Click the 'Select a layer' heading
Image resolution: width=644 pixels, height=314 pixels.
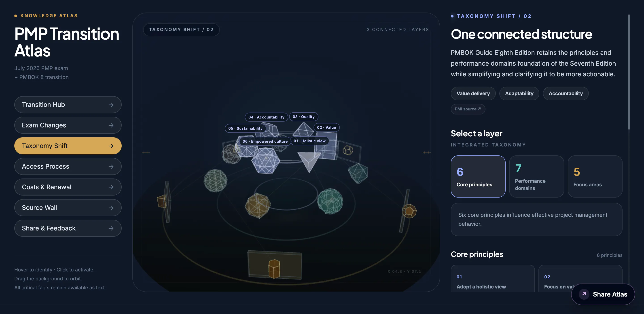[x=477, y=133]
